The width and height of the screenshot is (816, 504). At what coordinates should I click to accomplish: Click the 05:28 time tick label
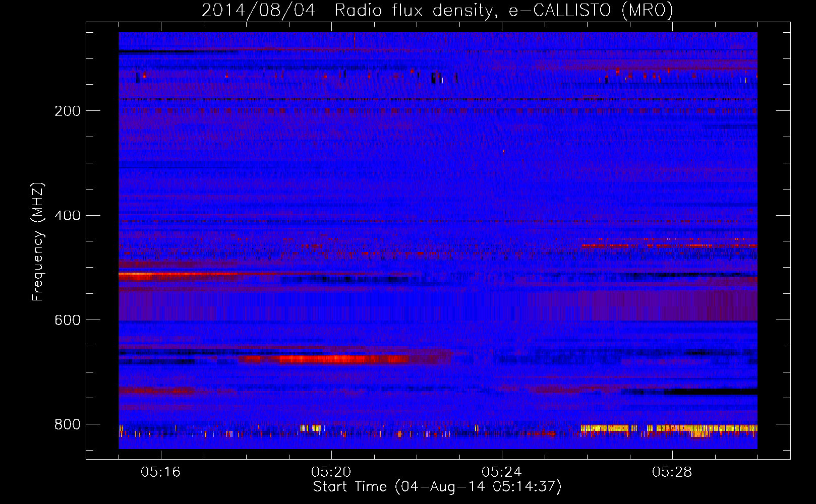(x=672, y=472)
